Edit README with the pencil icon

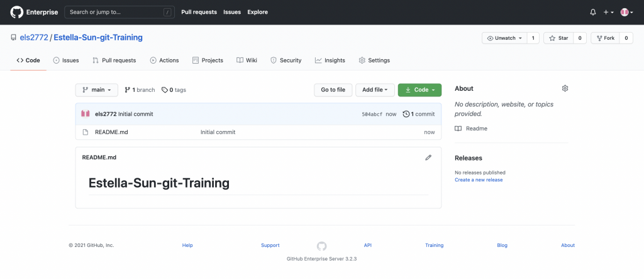[428, 157]
